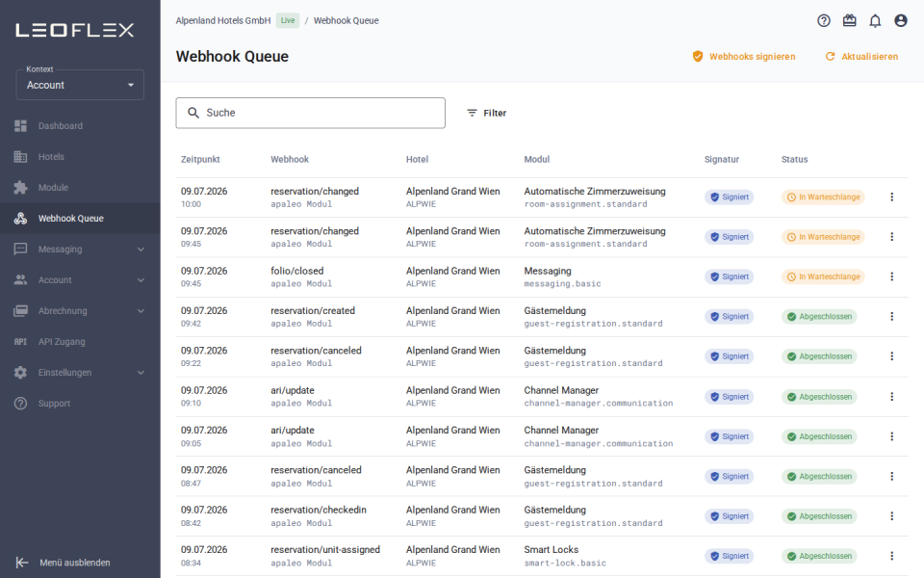The width and height of the screenshot is (924, 578).
Task: Open row menu for 09:10 ari/update
Action: [x=891, y=397]
